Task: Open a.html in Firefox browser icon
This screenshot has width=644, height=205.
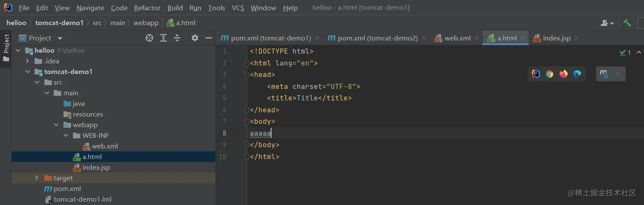Action: click(x=563, y=74)
